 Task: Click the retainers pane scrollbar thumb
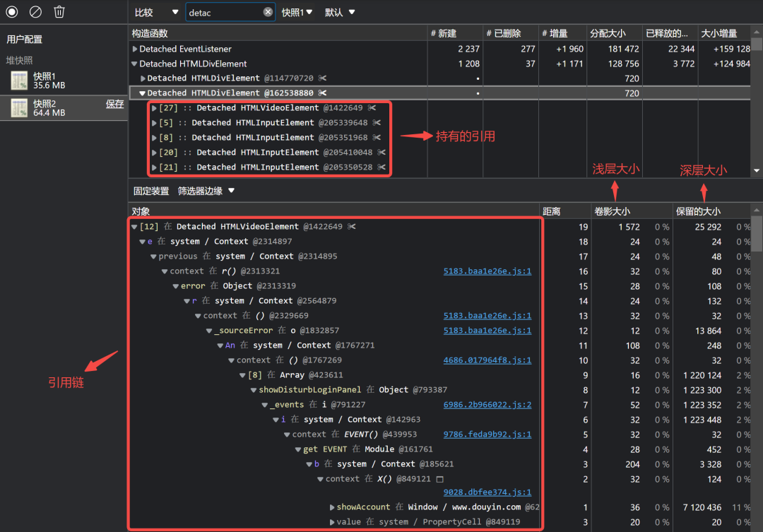click(757, 235)
